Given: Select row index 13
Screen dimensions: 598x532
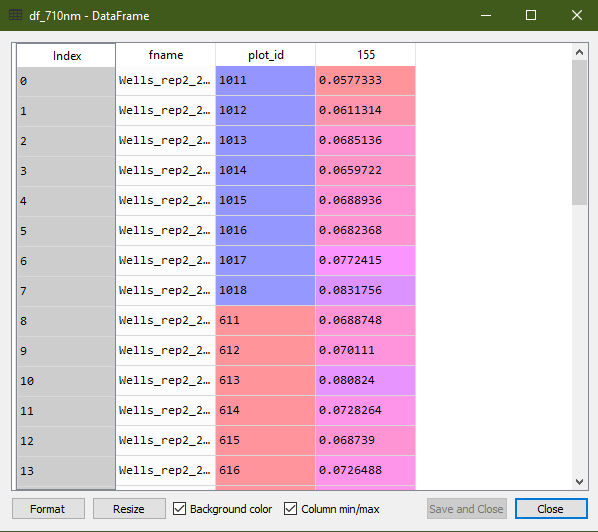Looking at the screenshot, I should [x=66, y=471].
